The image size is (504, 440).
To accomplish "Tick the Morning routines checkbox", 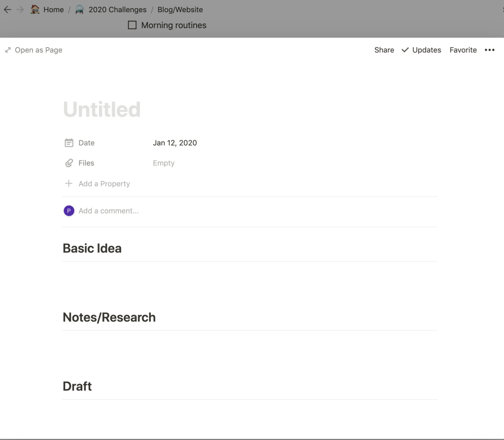I will 132,25.
